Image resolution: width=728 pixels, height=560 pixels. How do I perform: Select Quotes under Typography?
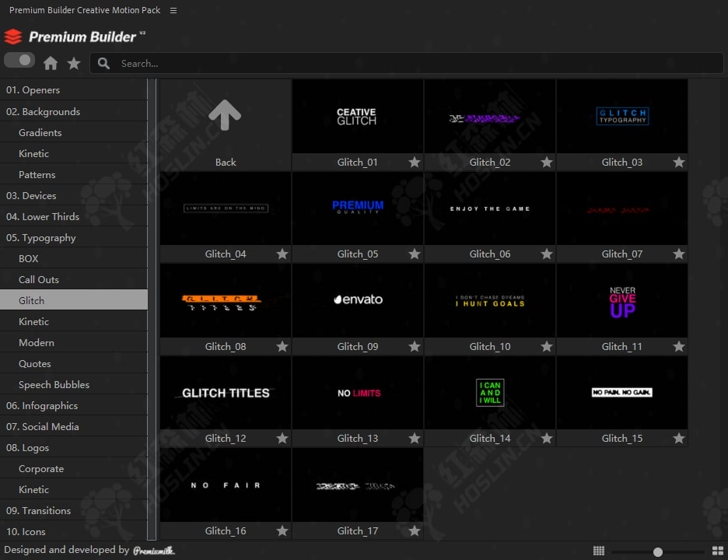(x=74, y=363)
